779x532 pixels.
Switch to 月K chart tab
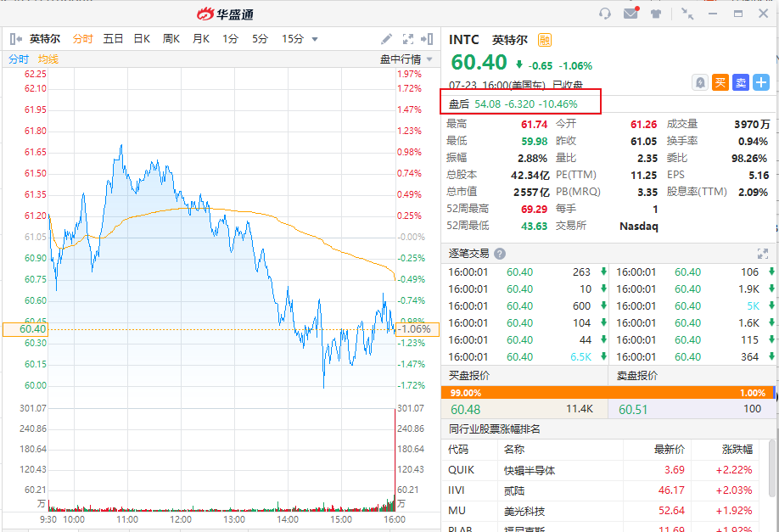tap(201, 39)
